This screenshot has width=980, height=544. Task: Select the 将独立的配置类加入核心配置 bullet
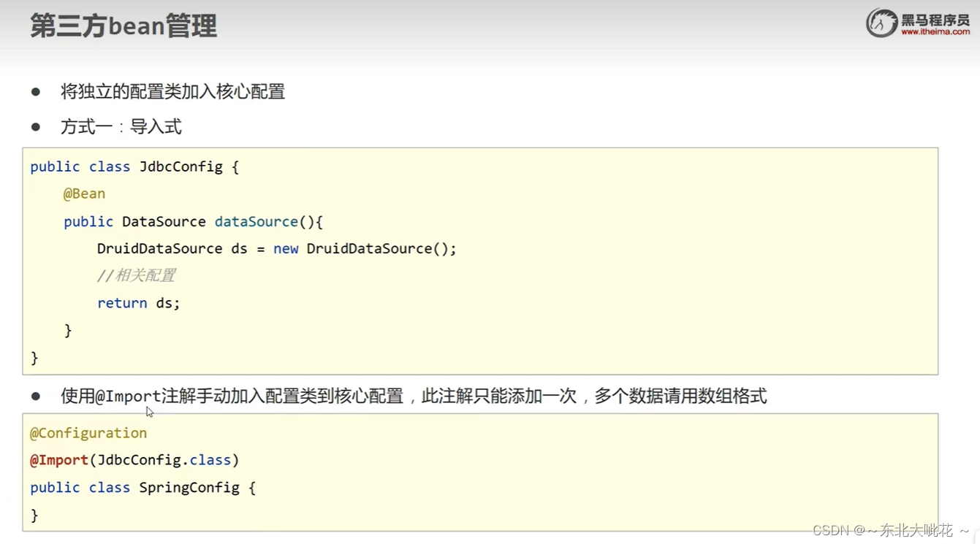(172, 91)
